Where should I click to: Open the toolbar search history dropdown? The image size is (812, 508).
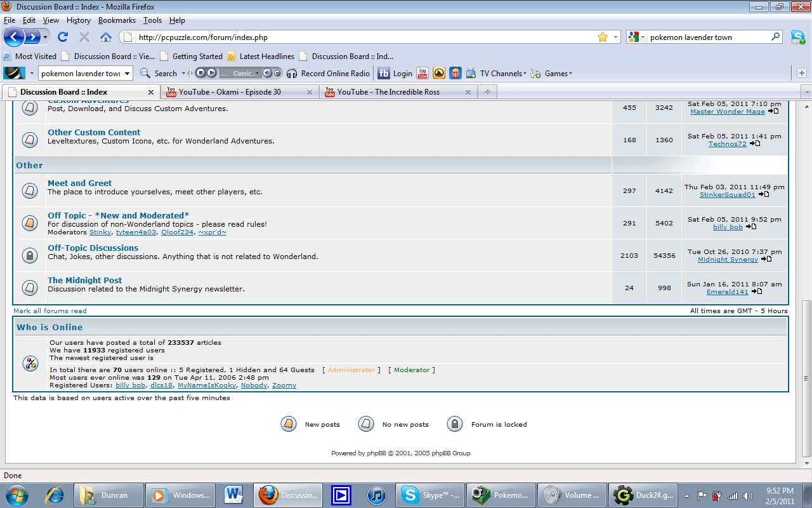[x=127, y=74]
